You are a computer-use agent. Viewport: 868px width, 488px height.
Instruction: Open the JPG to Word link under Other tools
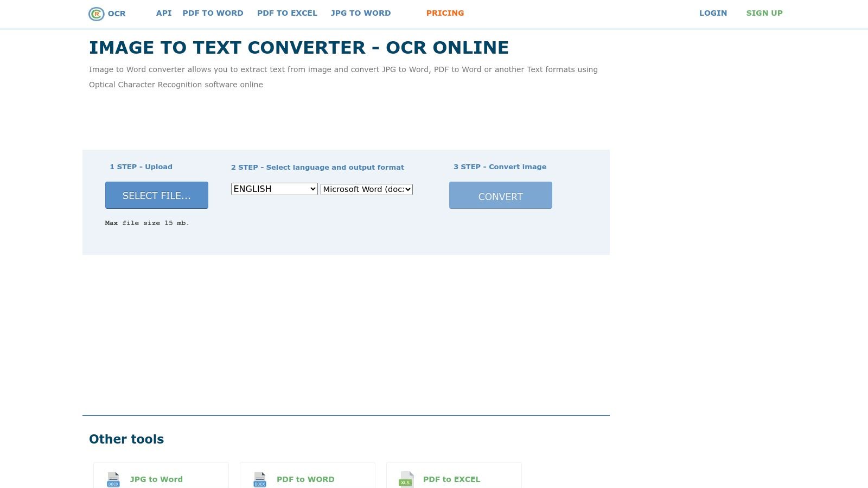(x=156, y=479)
